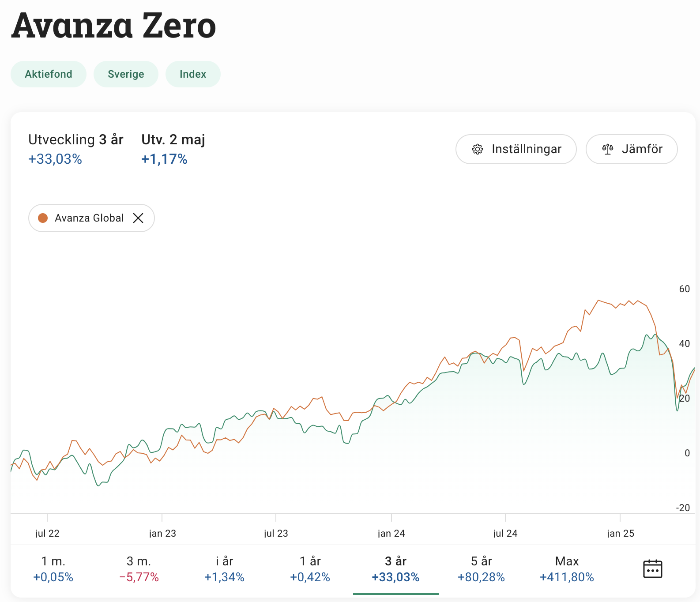This screenshot has height=602, width=700.
Task: Click the Aktiefond category tag
Action: pos(49,74)
